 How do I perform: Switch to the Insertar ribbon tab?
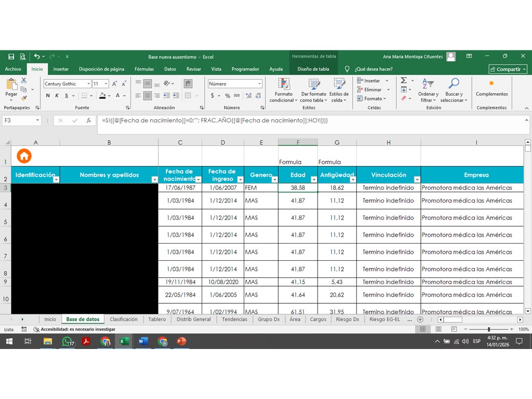(x=61, y=69)
